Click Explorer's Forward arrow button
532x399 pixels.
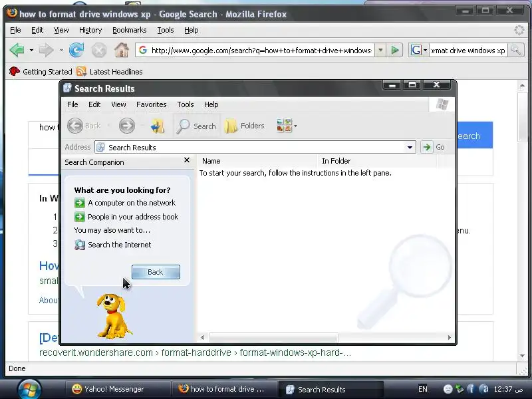(127, 126)
